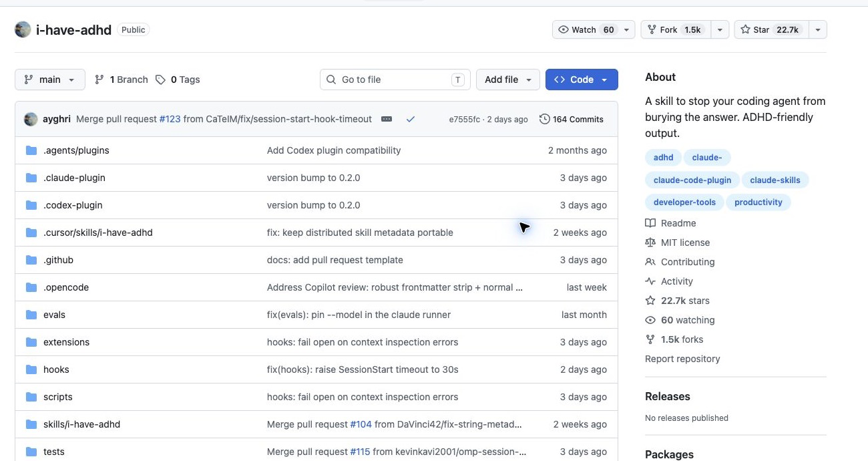Click the commit history clock icon

[545, 119]
